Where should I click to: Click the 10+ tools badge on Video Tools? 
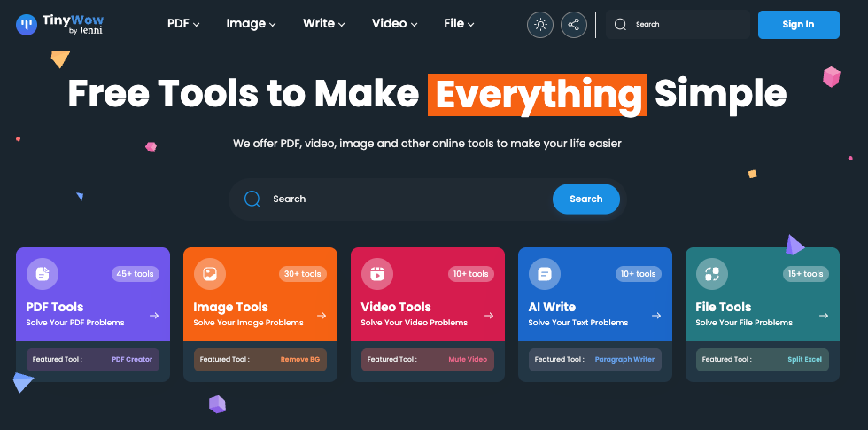click(471, 274)
